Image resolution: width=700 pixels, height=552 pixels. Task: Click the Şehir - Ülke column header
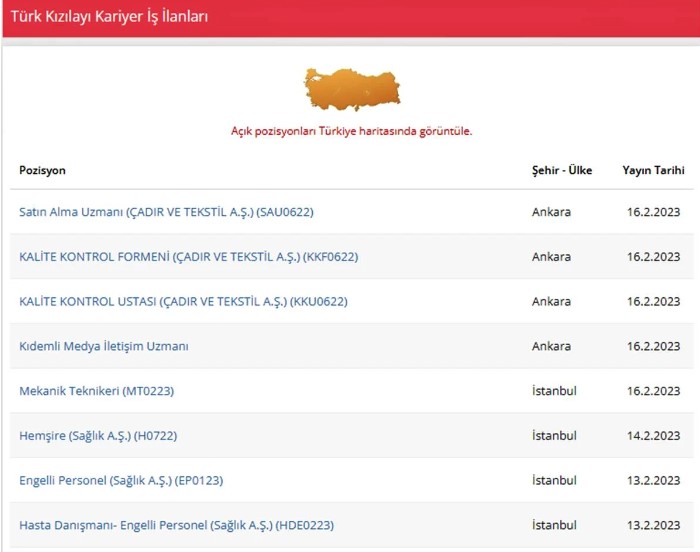pos(562,170)
